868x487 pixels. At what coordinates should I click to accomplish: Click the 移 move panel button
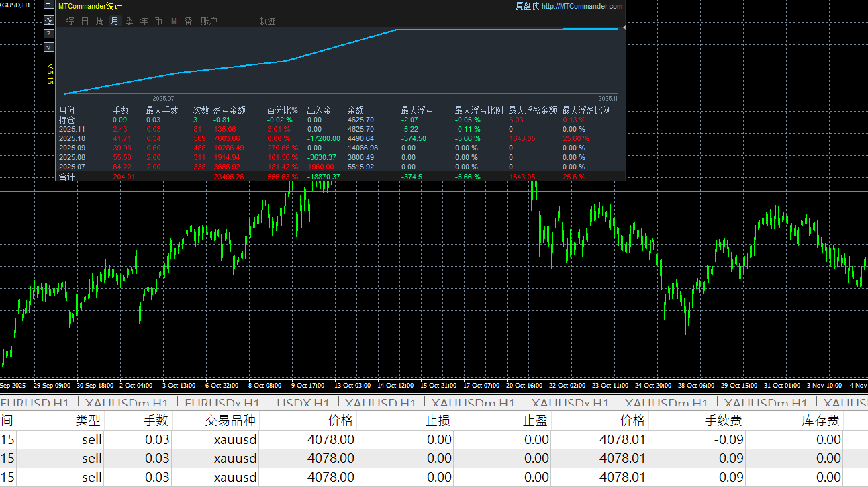coord(48,20)
